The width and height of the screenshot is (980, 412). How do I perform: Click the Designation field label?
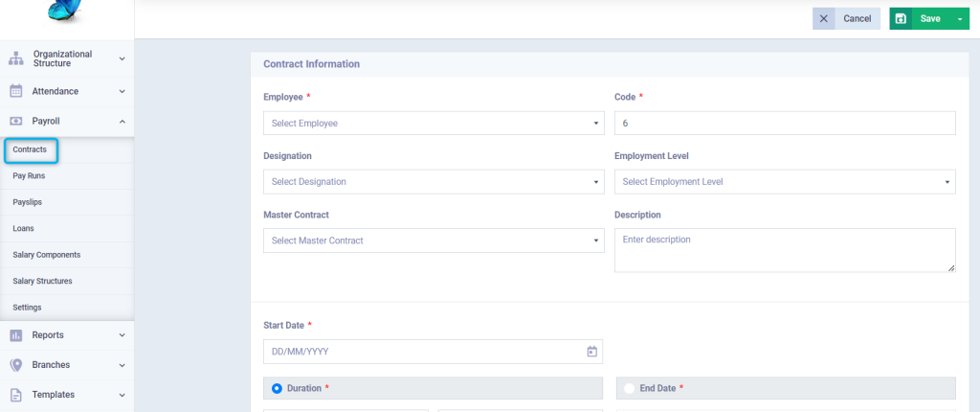287,156
